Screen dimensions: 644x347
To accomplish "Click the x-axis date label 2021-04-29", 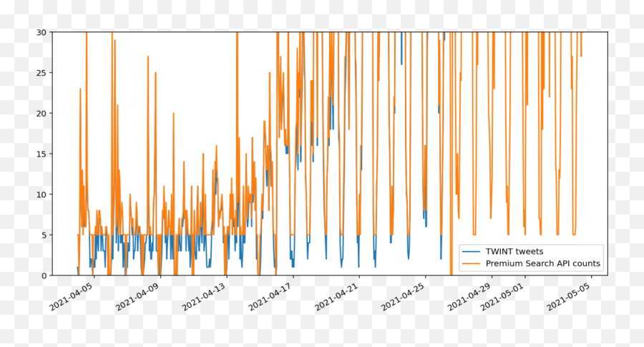I will coord(469,296).
